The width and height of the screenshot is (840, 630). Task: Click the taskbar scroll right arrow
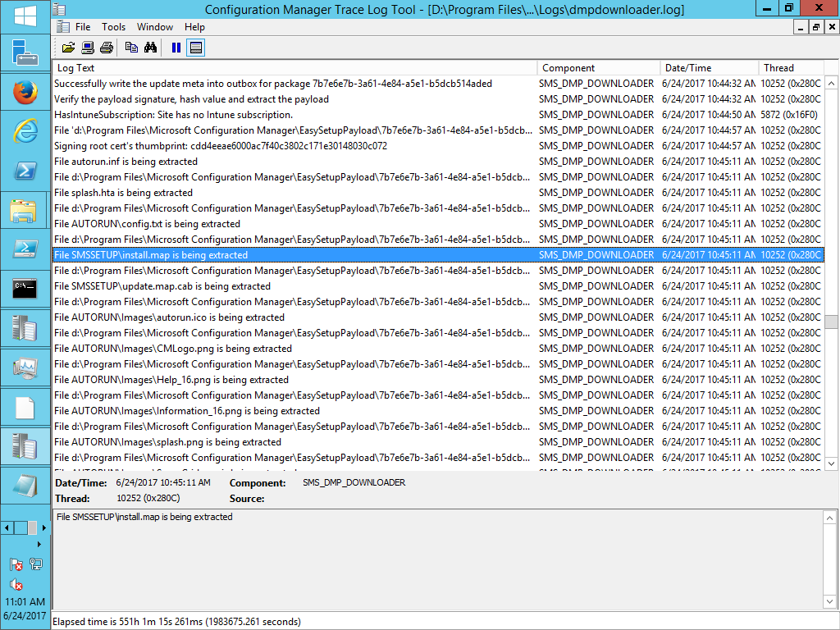[x=44, y=527]
